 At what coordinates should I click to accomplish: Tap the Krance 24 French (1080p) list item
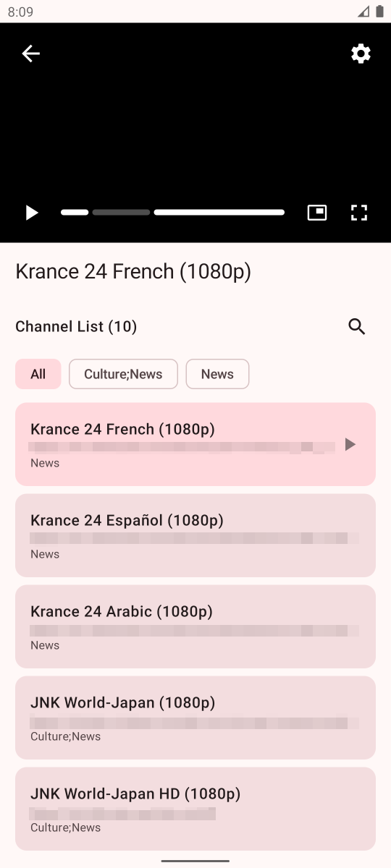[195, 444]
